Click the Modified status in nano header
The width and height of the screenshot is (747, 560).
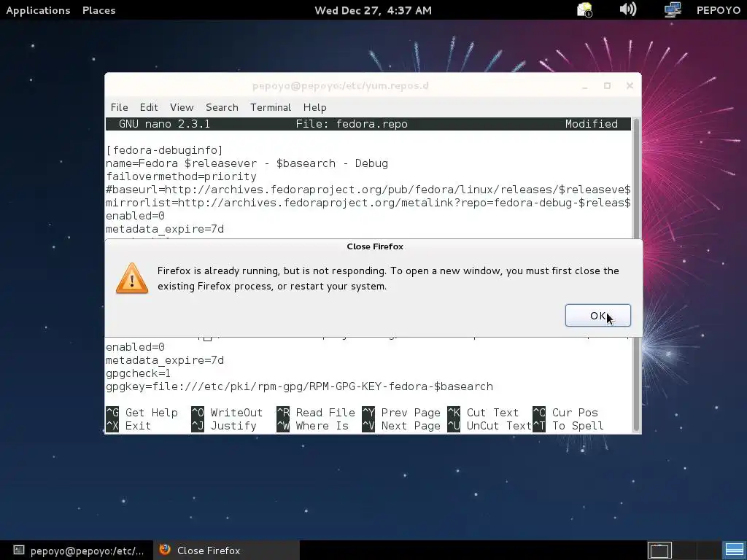coord(591,124)
